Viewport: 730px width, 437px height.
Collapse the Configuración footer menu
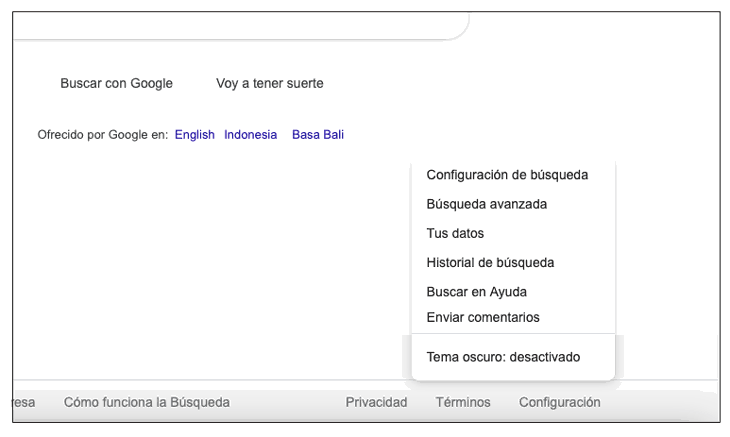point(559,402)
